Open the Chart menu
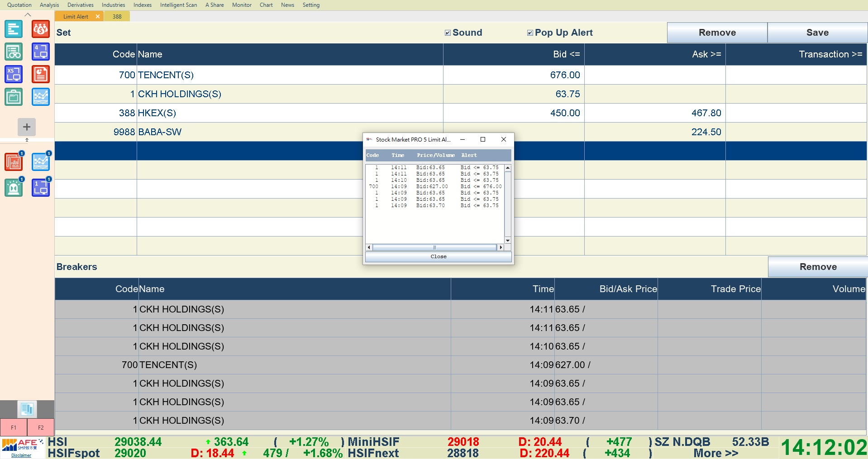 coord(266,5)
